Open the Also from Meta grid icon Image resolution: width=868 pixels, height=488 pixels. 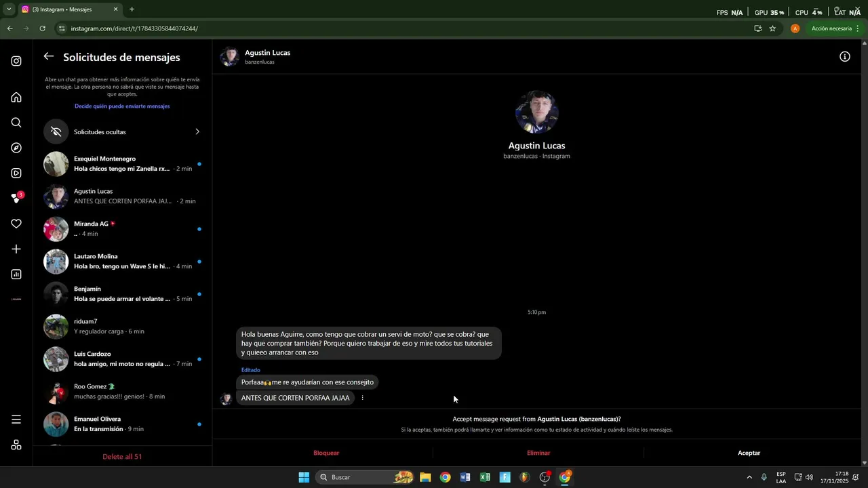click(x=16, y=445)
